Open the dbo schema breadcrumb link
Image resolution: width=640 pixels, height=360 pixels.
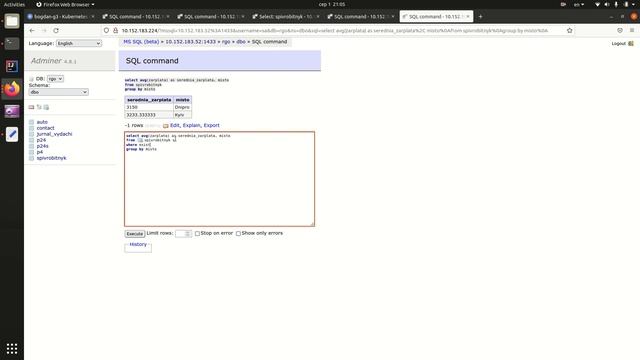(241, 42)
